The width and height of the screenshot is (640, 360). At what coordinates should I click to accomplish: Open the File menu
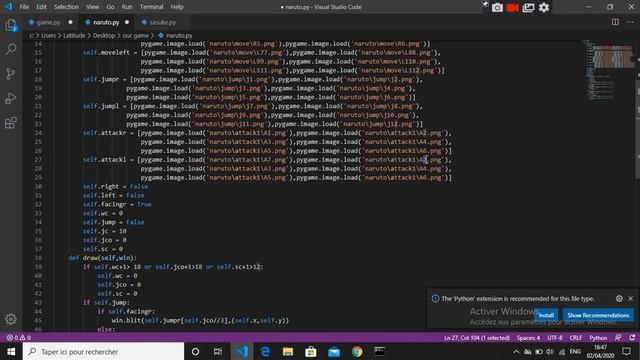[24, 7]
